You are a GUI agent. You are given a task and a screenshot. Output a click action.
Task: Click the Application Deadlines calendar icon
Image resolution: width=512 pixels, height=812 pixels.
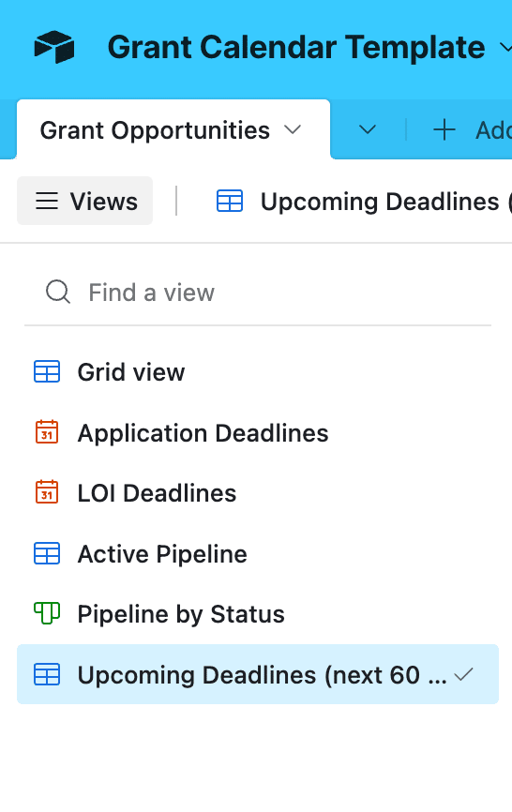point(47,432)
